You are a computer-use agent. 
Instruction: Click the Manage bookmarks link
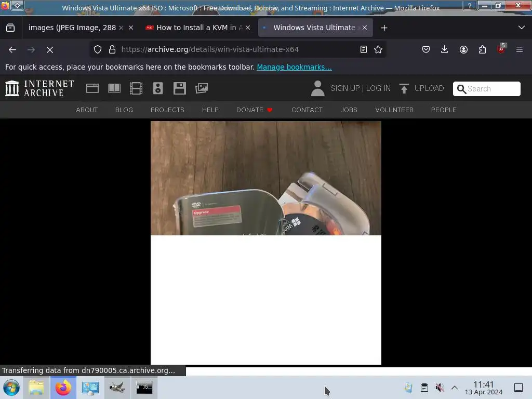[x=294, y=67]
